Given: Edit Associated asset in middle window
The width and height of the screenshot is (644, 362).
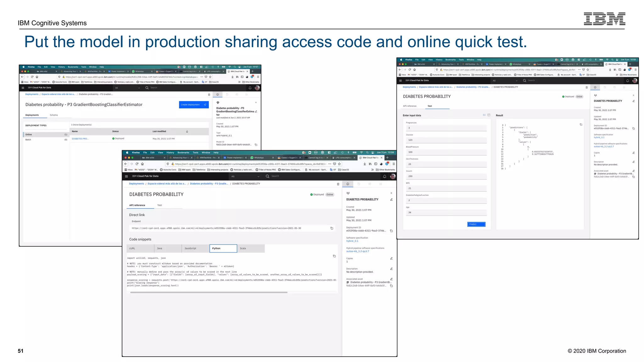Looking at the screenshot, I should coord(391,279).
